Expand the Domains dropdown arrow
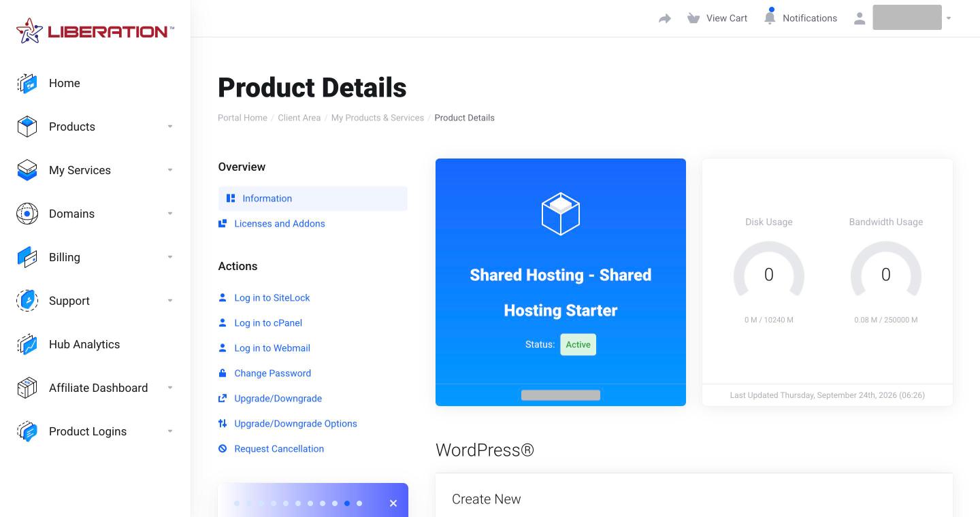The image size is (980, 517). [x=170, y=214]
